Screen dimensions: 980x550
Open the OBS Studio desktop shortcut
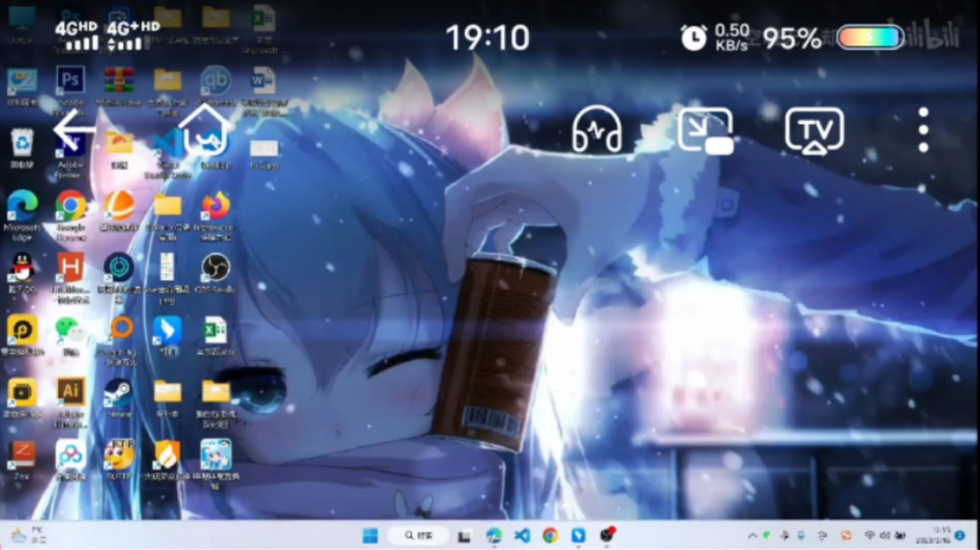(215, 268)
